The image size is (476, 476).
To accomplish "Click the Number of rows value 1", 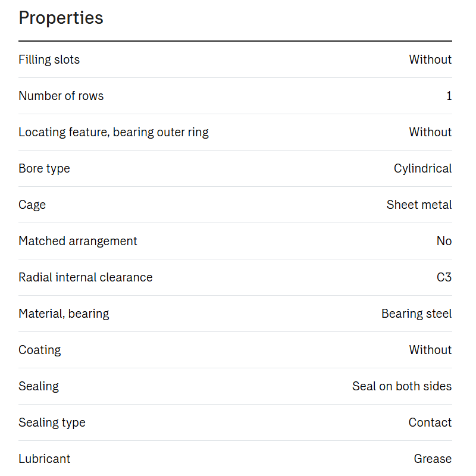I will click(x=449, y=96).
